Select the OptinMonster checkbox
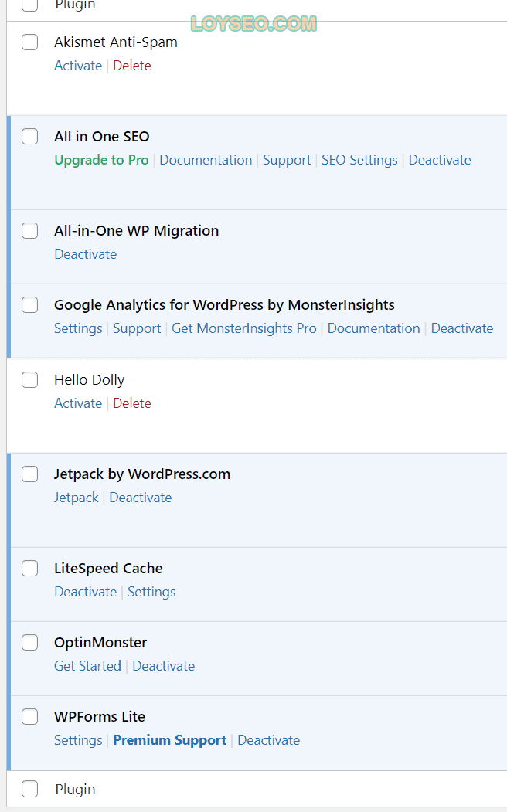 pyautogui.click(x=29, y=642)
